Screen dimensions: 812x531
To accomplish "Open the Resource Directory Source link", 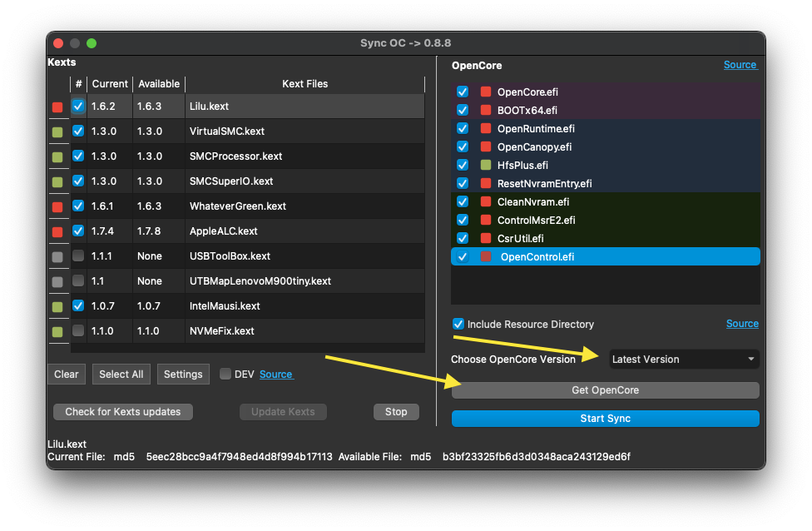I will tap(742, 324).
